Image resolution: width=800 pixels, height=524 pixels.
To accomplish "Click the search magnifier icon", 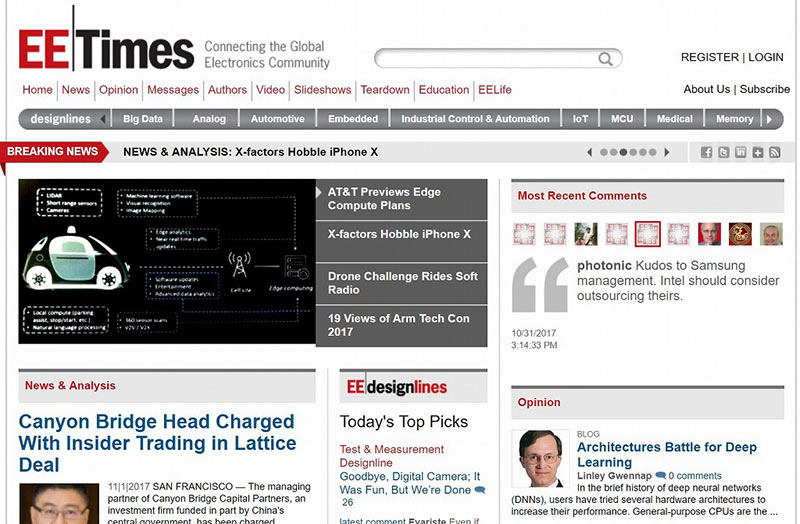I will 606,59.
